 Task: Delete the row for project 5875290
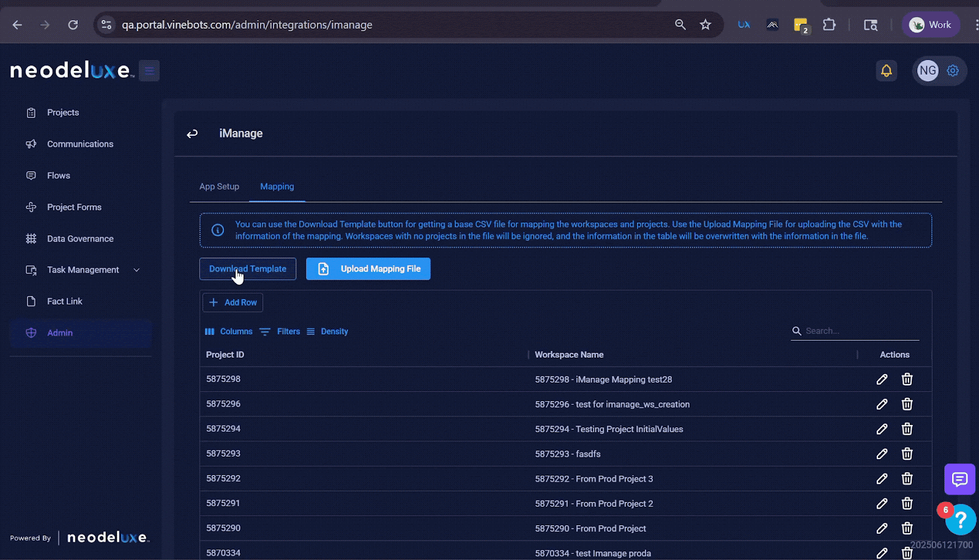pos(907,528)
